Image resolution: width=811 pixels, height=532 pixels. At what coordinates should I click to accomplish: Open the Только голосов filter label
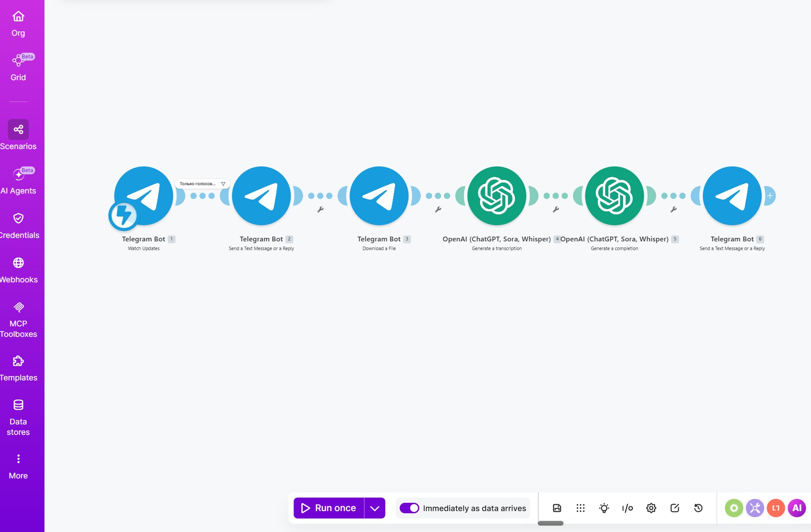click(x=202, y=184)
